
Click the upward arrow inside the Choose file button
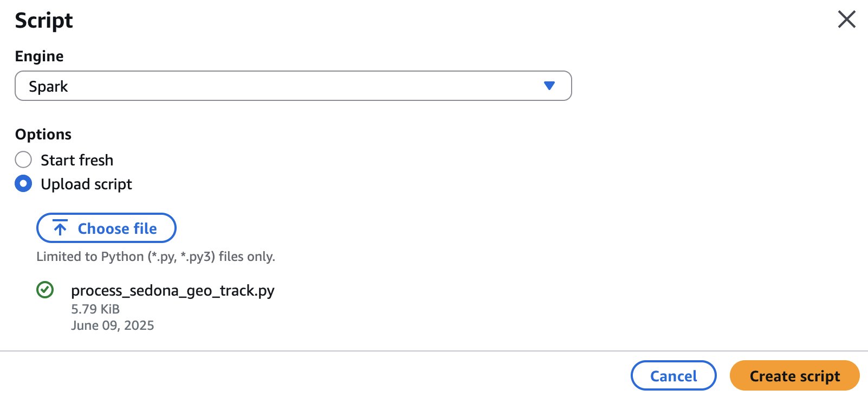(60, 228)
